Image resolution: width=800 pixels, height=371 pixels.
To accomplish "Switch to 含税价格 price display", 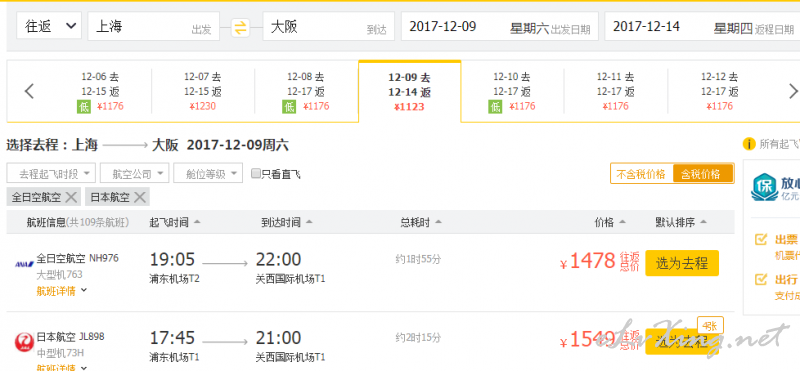I will (703, 174).
